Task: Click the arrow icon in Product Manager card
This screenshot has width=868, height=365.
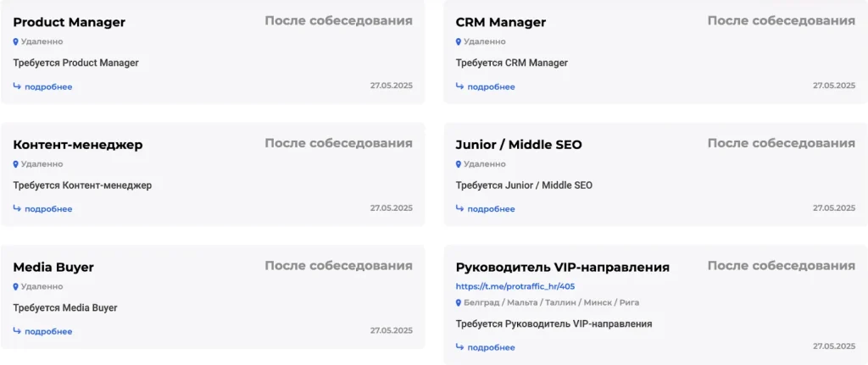Action: click(17, 86)
